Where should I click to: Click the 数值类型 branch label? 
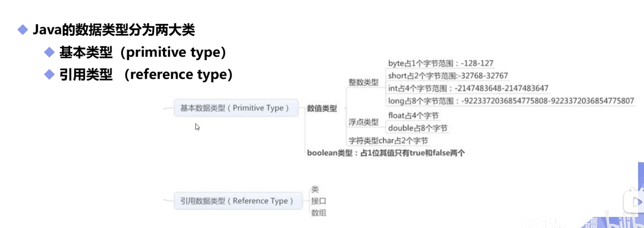click(322, 108)
